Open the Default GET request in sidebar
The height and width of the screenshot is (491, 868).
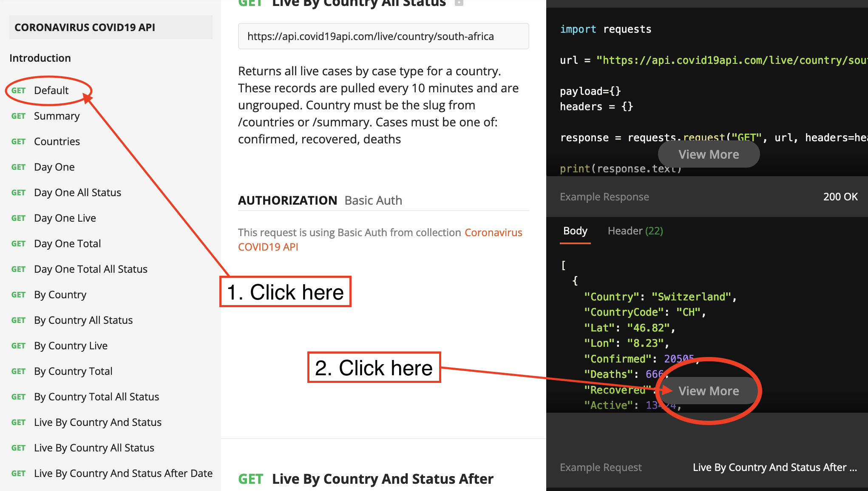[x=51, y=90]
